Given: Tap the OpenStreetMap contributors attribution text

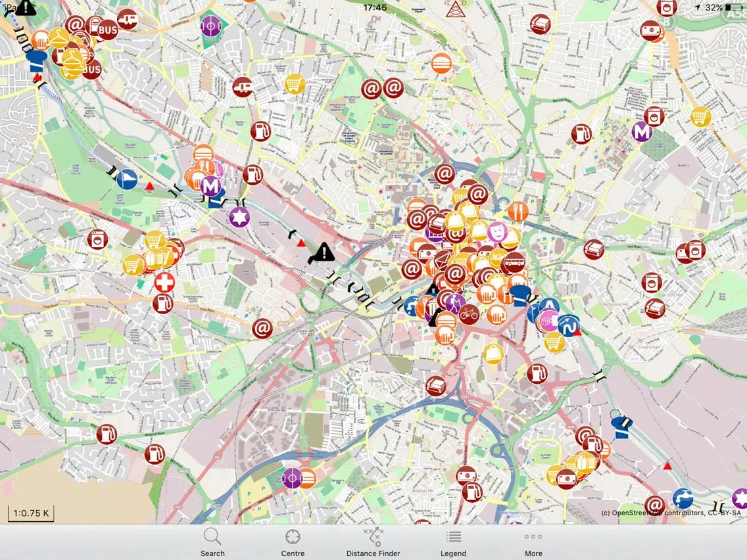Looking at the screenshot, I should [671, 513].
